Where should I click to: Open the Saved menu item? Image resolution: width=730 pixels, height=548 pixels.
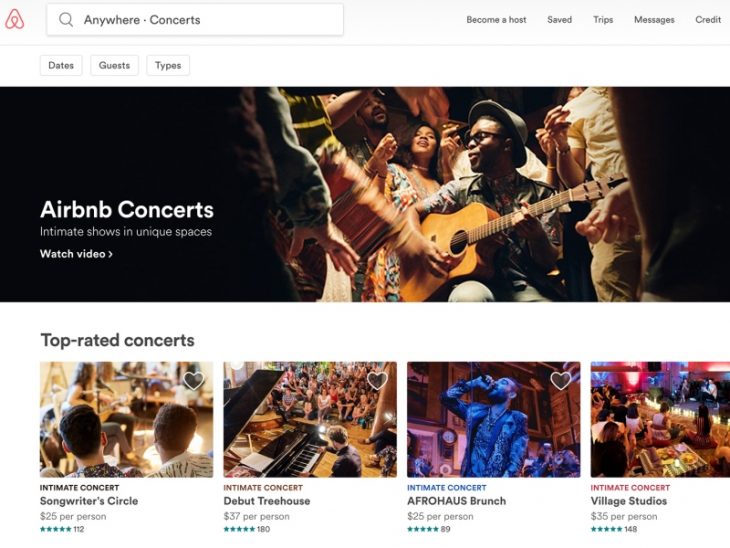pos(560,20)
